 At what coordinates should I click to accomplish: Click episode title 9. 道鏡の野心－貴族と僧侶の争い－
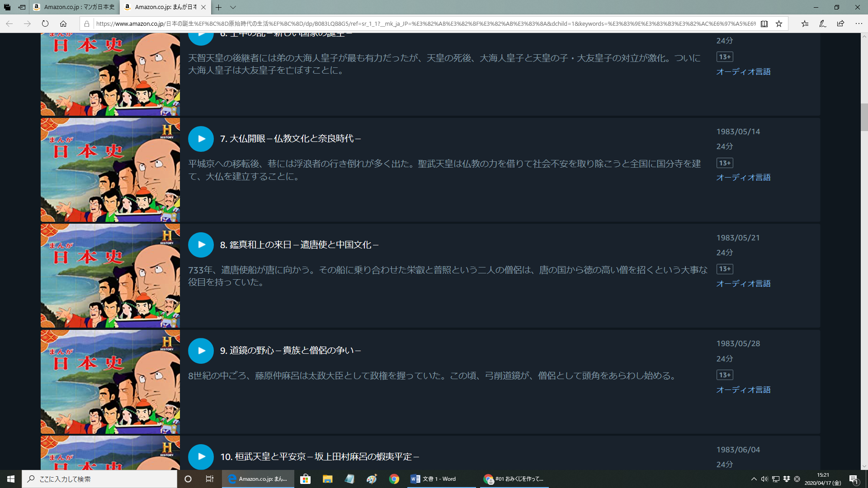290,351
